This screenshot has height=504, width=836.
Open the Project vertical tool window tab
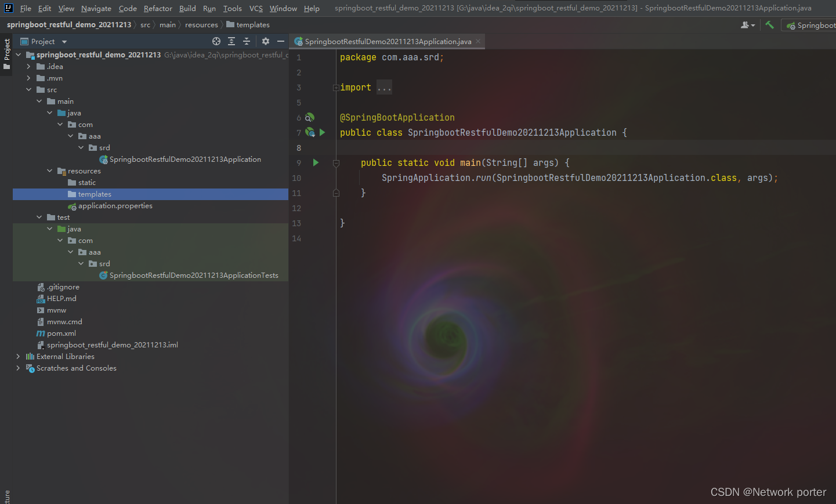click(6, 53)
